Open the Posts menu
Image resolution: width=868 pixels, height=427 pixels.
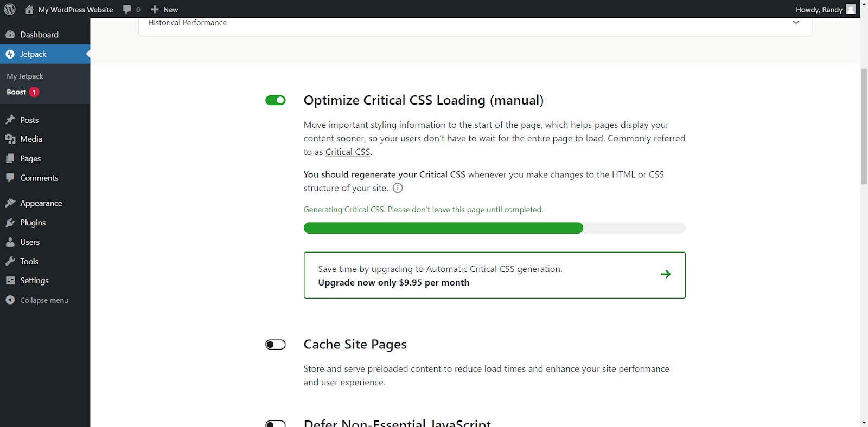tap(45, 120)
